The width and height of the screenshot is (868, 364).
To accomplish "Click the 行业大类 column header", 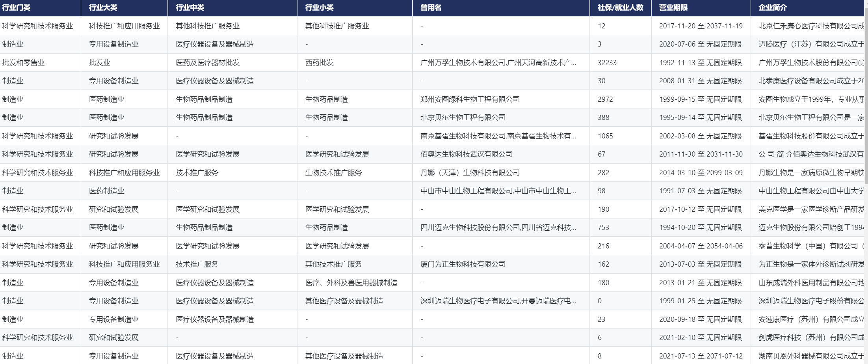I will click(x=103, y=7).
